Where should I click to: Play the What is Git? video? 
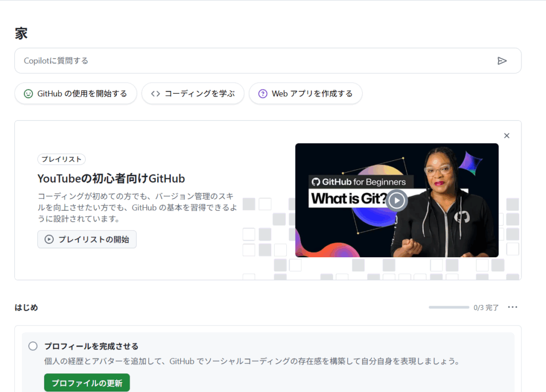[x=396, y=200]
